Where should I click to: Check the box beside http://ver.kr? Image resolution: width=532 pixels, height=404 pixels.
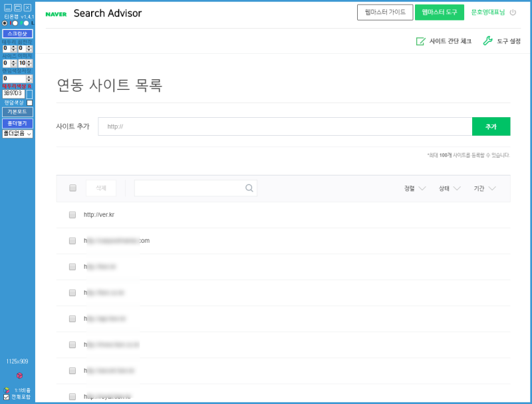(x=72, y=214)
